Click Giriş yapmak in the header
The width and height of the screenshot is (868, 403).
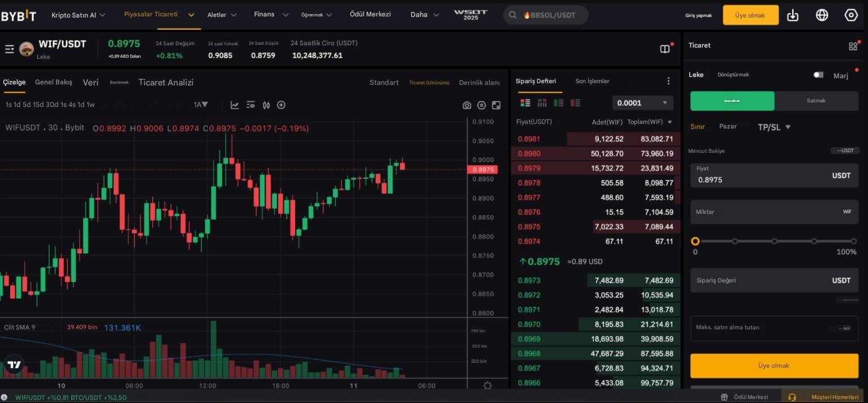pyautogui.click(x=698, y=15)
